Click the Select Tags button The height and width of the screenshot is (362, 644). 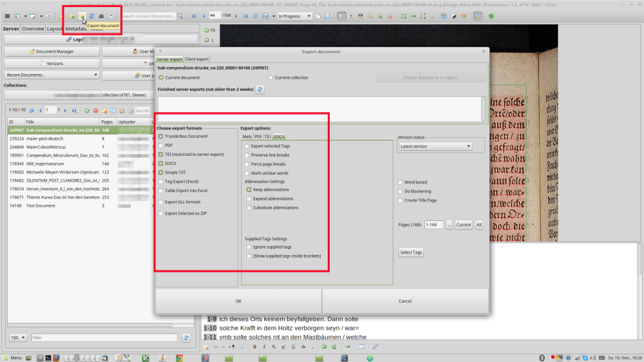click(x=411, y=252)
